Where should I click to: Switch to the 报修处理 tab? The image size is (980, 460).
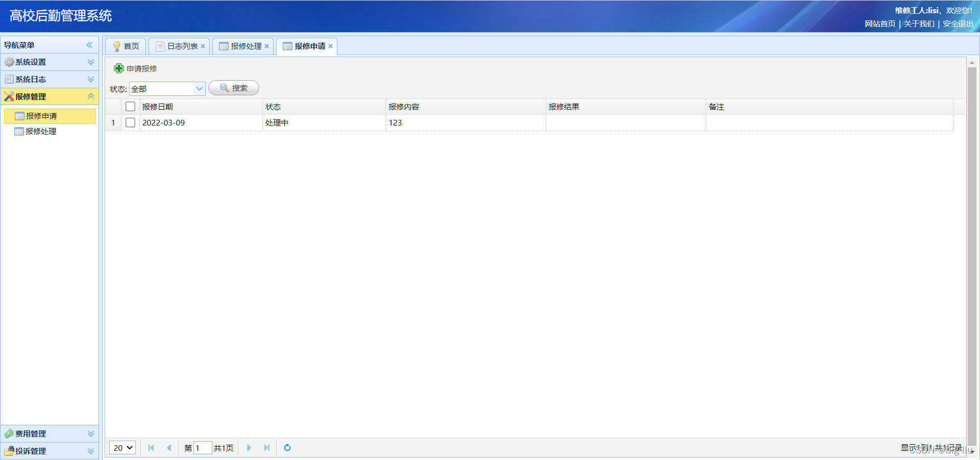[243, 46]
